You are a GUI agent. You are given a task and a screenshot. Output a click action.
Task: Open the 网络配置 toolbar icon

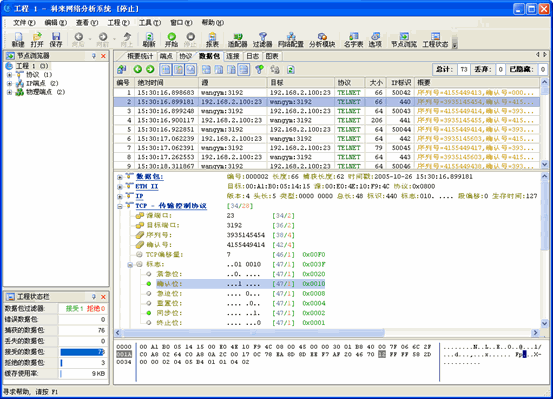click(x=291, y=40)
